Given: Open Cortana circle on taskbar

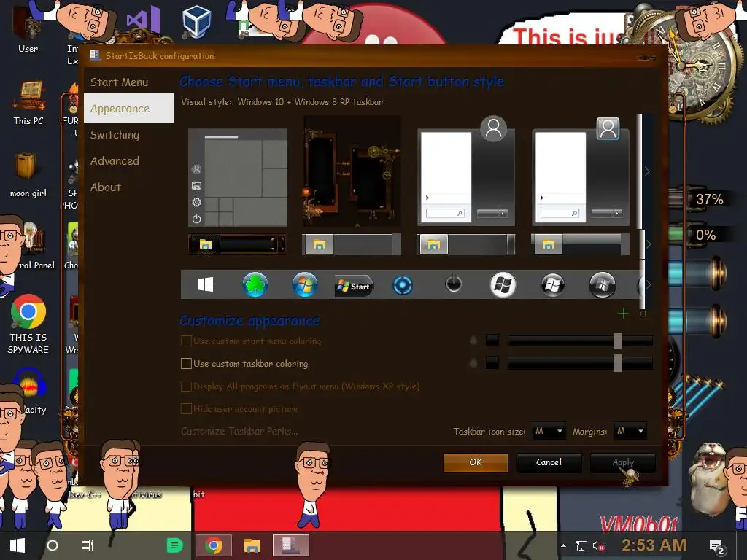Looking at the screenshot, I should [x=53, y=545].
